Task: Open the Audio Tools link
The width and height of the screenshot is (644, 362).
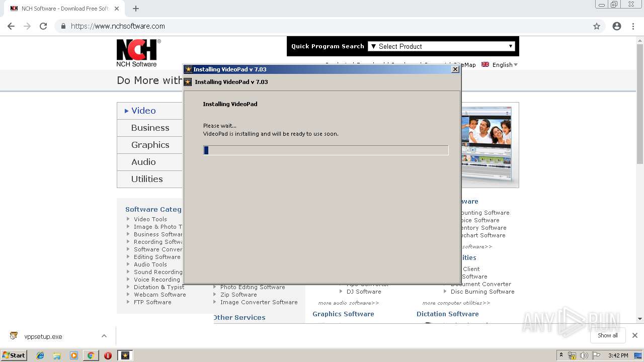Action: (150, 264)
